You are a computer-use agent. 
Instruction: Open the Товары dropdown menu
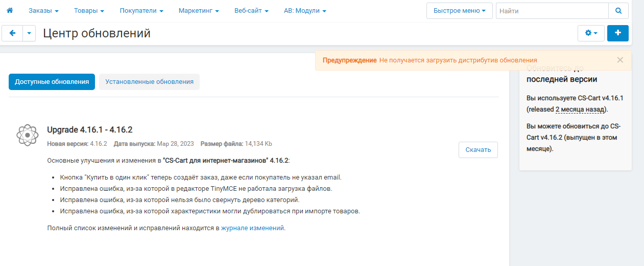89,11
